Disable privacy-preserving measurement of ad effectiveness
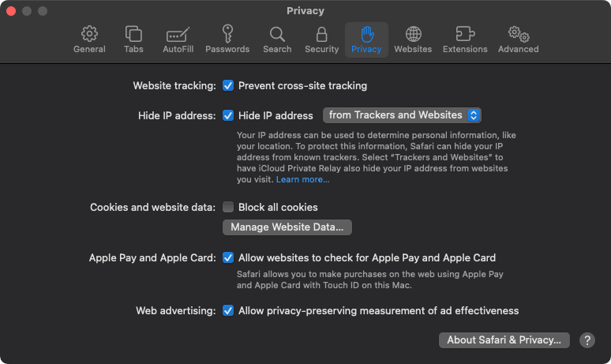Viewport: 611px width, 364px height. (228, 310)
